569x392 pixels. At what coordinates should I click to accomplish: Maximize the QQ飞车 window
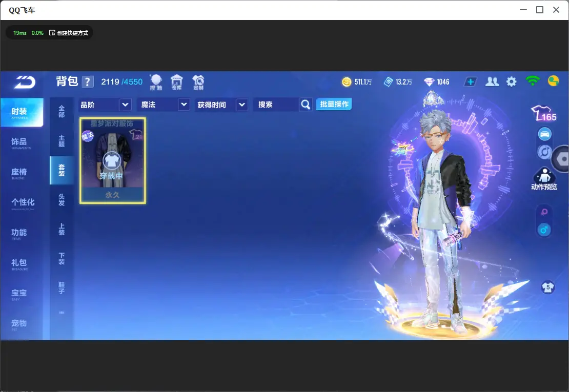[x=540, y=10]
